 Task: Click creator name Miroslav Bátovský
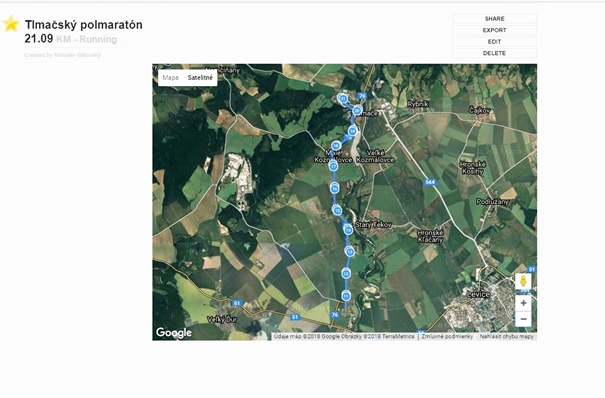(x=77, y=55)
